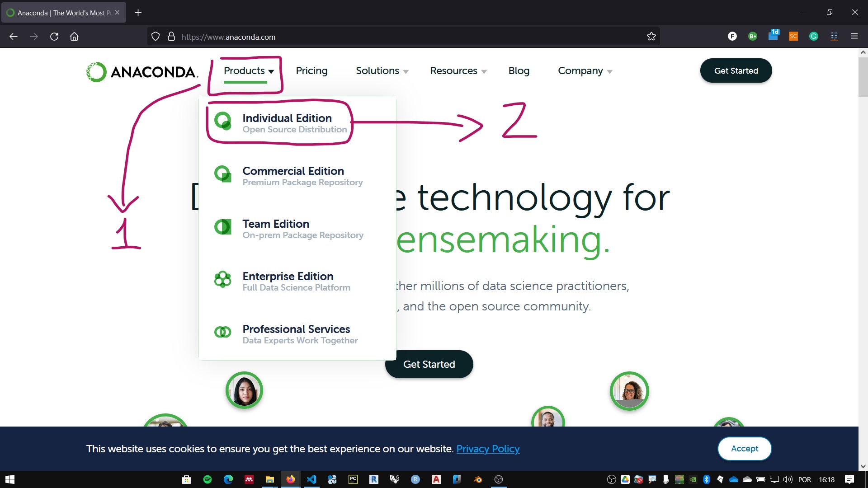Open Spotify from the taskbar
868x488 pixels.
coord(208,479)
